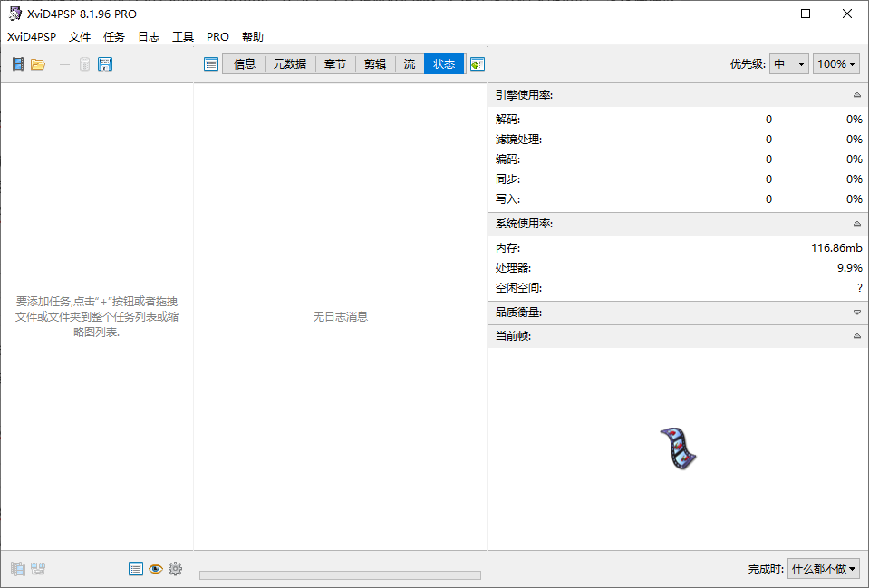Screen dimensions: 869x588
Task: Open the PRO menu
Action: click(x=217, y=36)
